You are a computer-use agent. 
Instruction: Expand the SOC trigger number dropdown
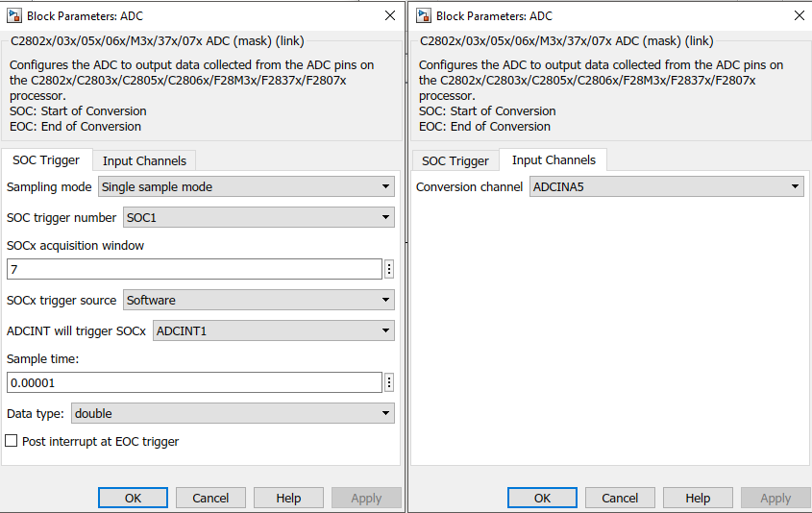(258, 218)
